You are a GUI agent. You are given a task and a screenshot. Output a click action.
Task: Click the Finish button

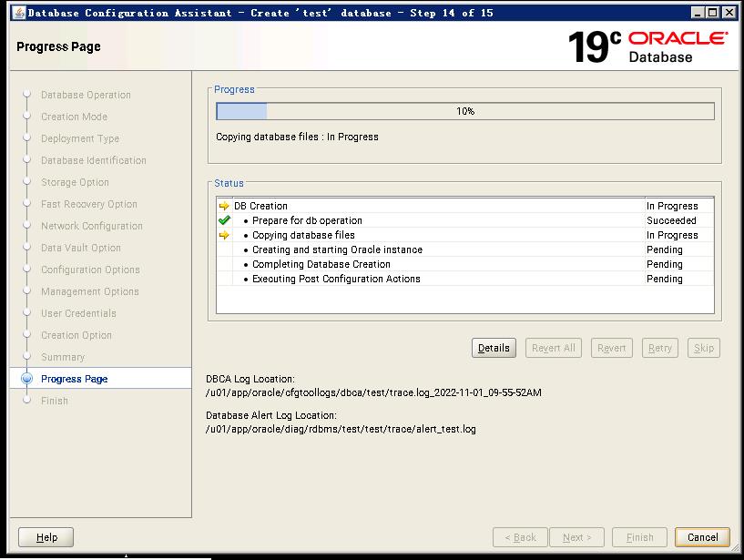[x=639, y=537]
